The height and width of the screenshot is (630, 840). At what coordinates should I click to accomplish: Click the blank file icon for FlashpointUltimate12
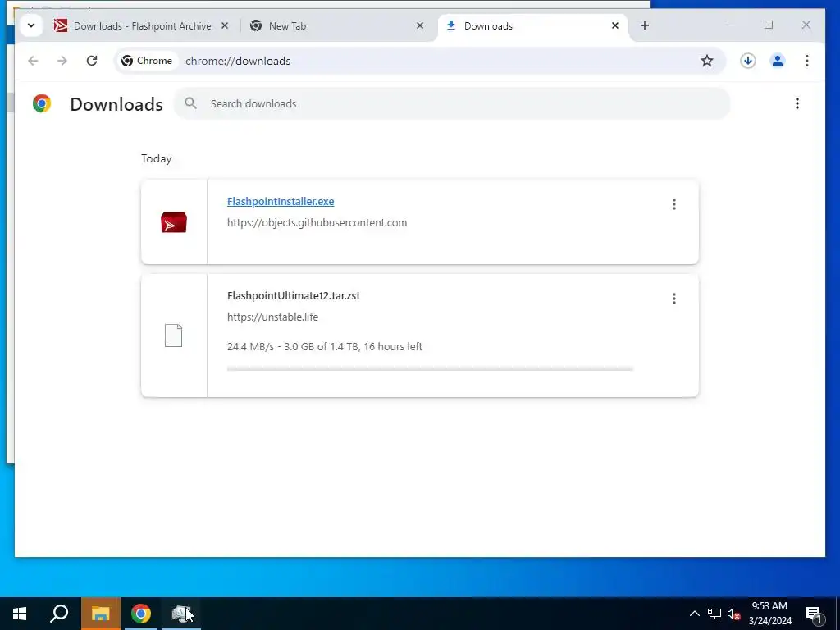(174, 336)
